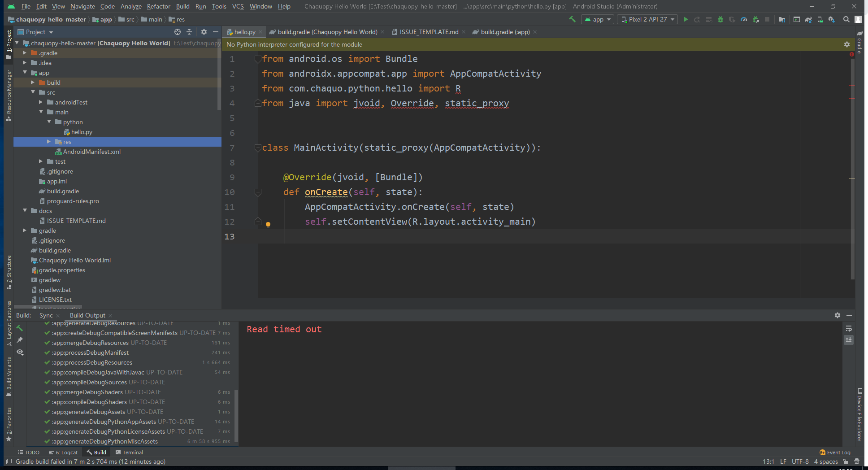Switch to the ISSUE_TEMPLATE.md tab
Viewport: 868px width, 470px height.
427,32
